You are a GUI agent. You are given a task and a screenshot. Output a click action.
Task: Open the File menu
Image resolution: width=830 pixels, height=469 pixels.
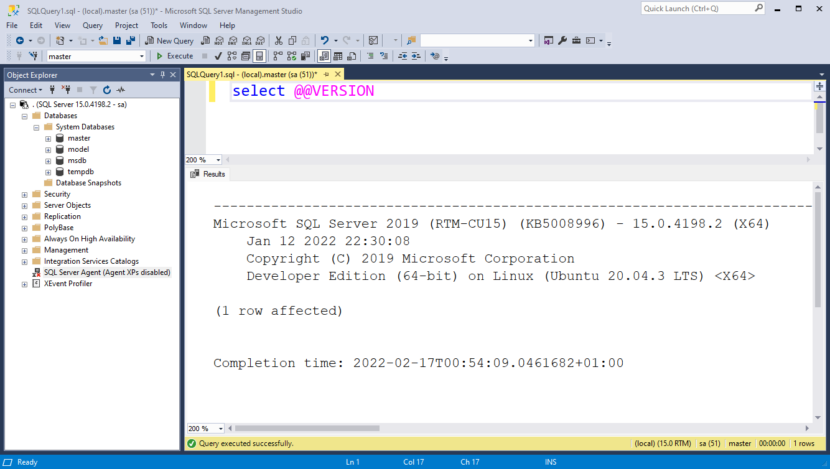[12, 25]
